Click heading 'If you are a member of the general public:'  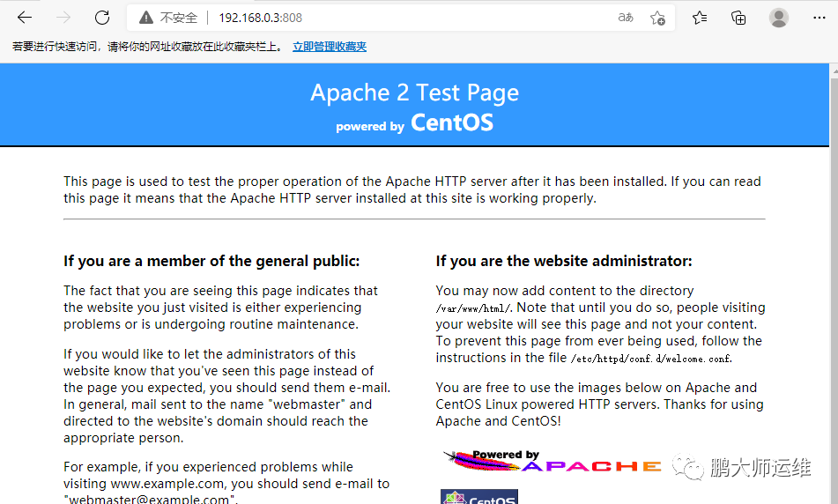pos(211,261)
